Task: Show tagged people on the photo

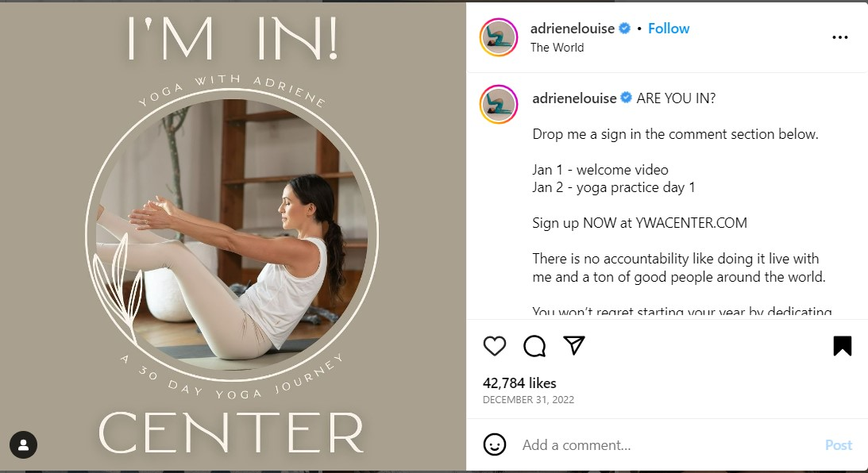Action: pyautogui.click(x=23, y=444)
